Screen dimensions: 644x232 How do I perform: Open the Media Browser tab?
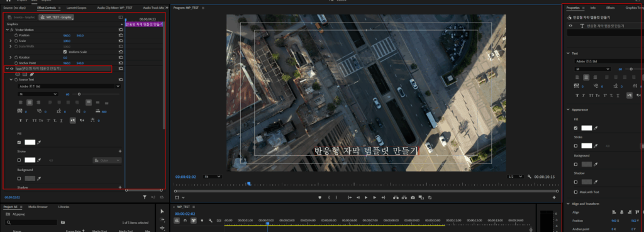37,207
